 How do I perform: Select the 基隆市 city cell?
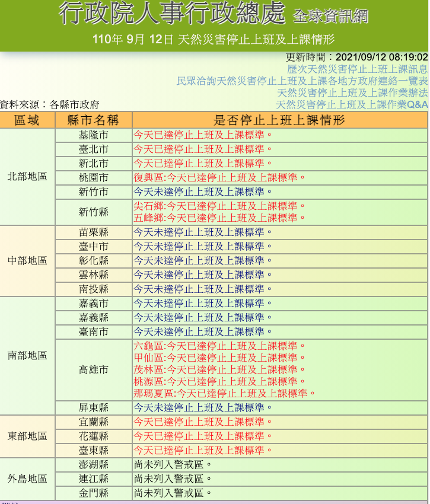tap(93, 135)
